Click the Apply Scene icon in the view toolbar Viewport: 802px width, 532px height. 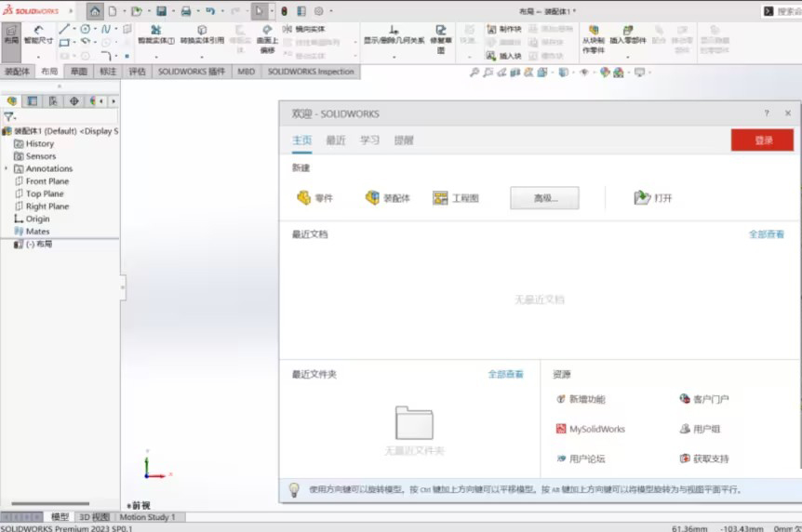619,73
